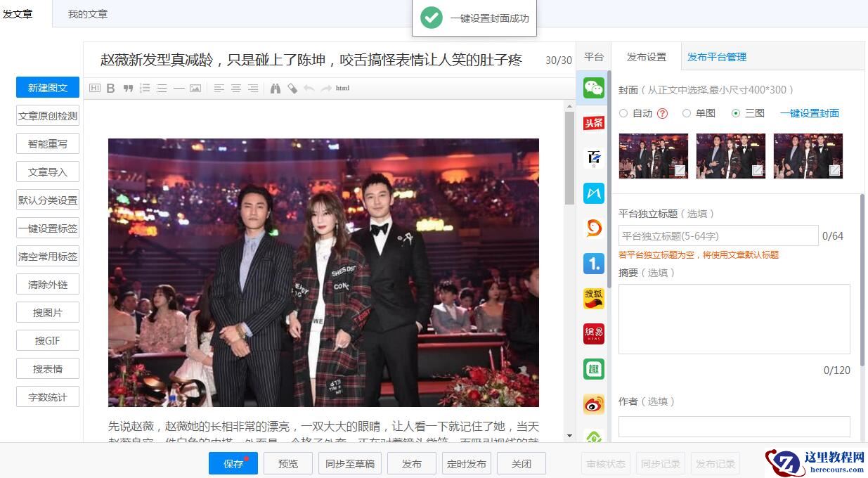This screenshot has width=868, height=478.
Task: Click the 预览 button
Action: tap(288, 463)
